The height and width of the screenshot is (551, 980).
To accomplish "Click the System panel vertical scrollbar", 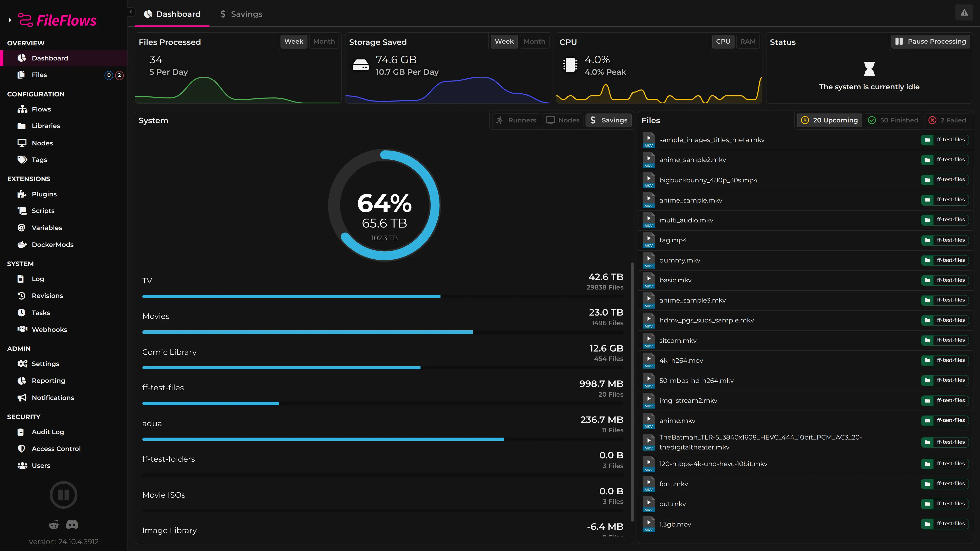I will tap(632, 392).
